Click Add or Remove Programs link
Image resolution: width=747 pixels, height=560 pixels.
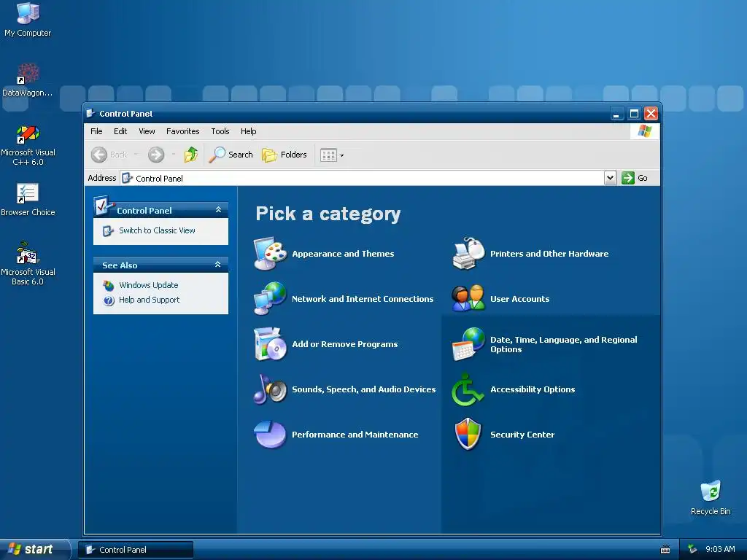click(344, 344)
